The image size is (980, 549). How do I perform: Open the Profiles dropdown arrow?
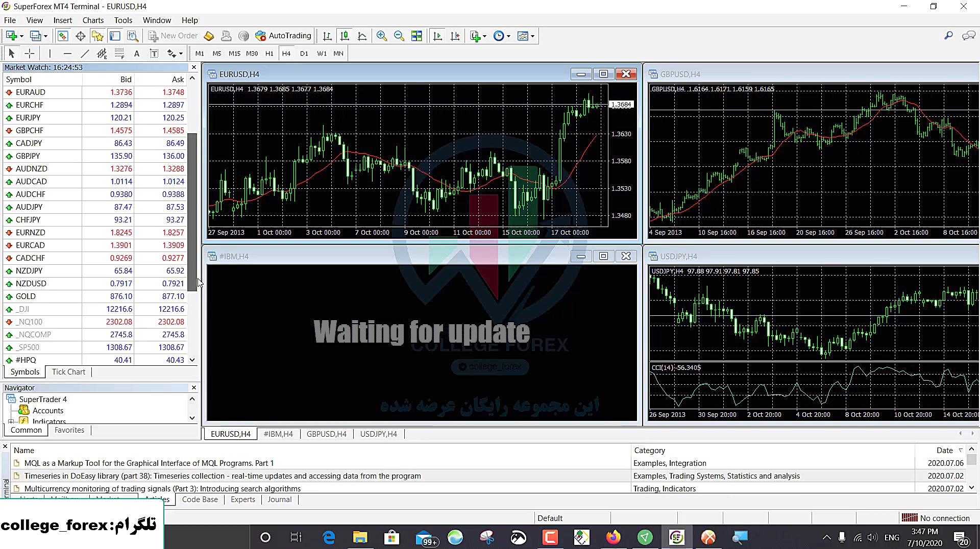[45, 36]
